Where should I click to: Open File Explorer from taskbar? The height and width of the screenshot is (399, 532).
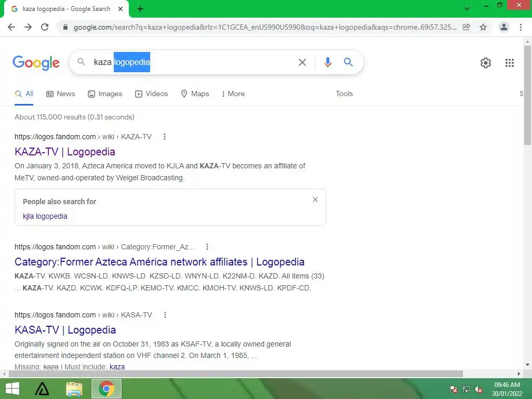[74, 389]
